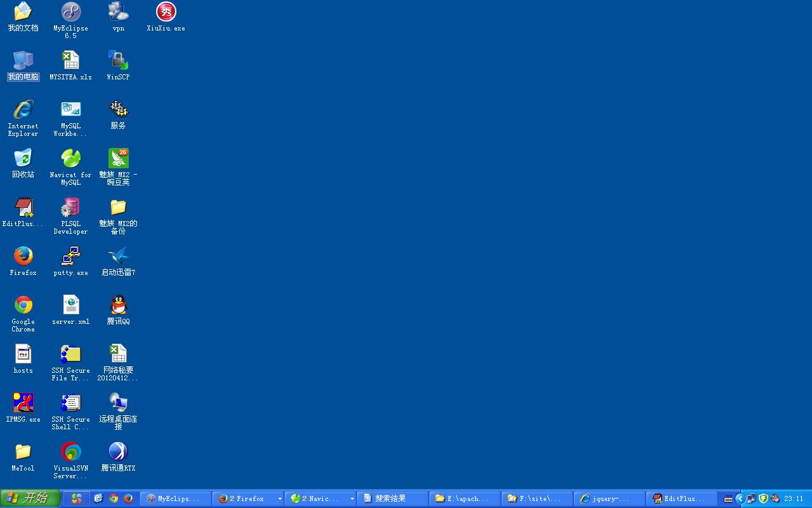Select the 腾讯QQ penguin icon
Image resolution: width=812 pixels, height=508 pixels.
[x=118, y=311]
